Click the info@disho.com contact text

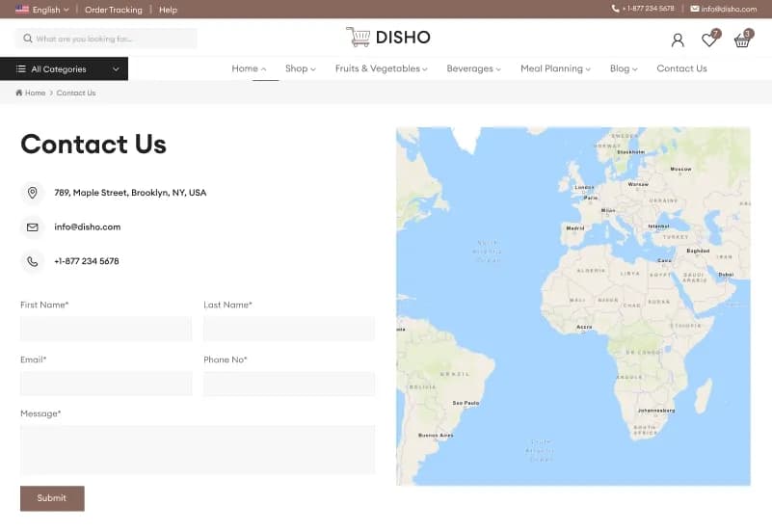click(87, 226)
